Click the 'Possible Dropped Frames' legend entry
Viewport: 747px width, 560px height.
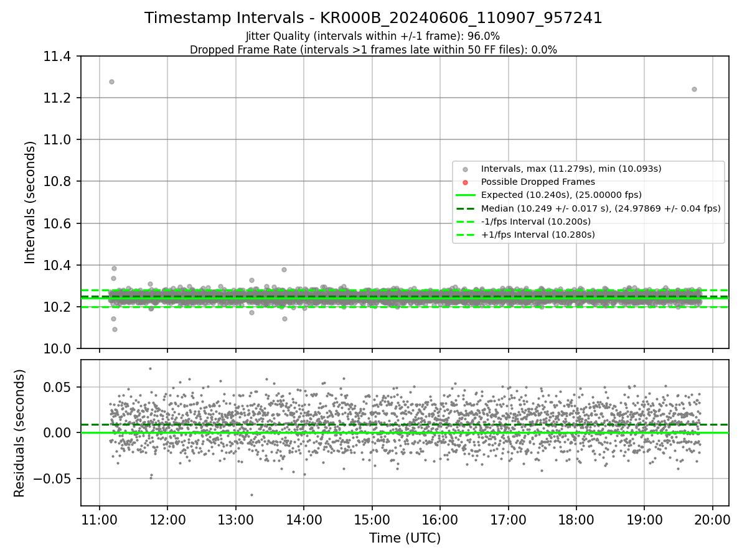(538, 182)
